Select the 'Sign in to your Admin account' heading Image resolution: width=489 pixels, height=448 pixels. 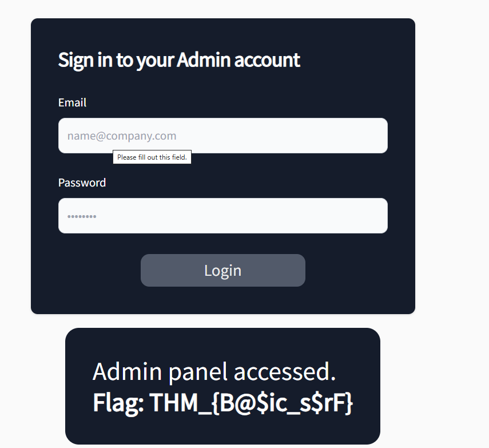[179, 60]
